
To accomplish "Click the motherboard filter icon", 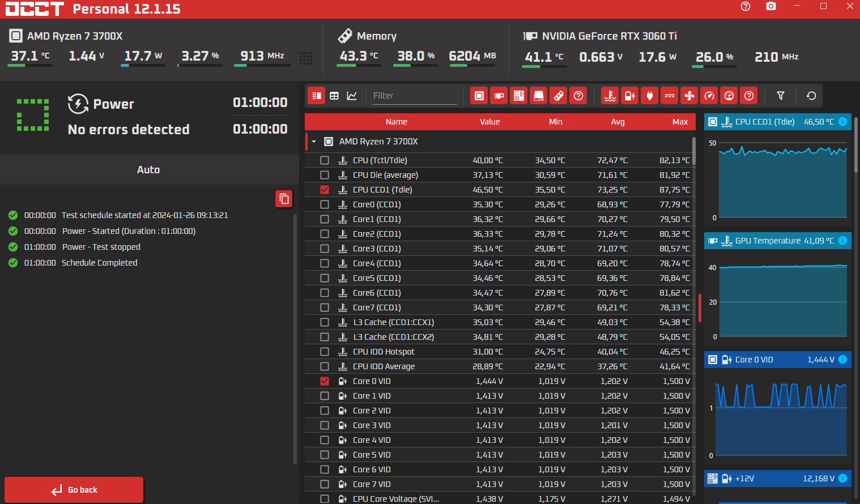I will pos(519,96).
